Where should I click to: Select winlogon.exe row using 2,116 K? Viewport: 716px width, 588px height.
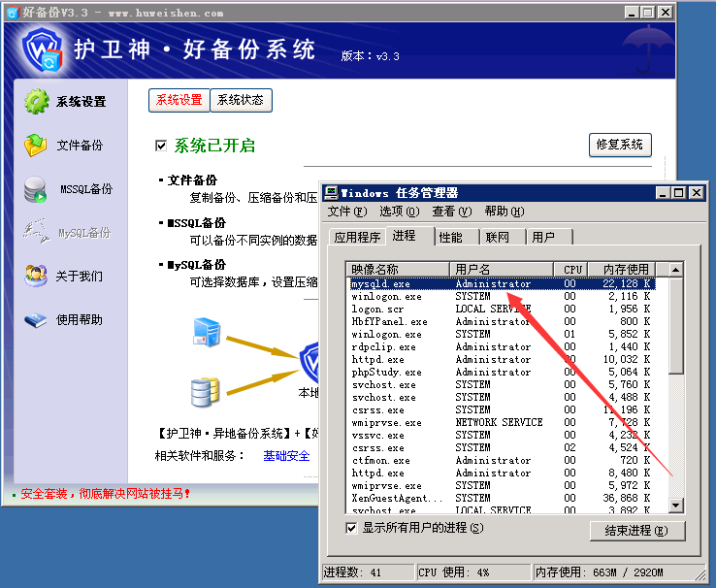pyautogui.click(x=502, y=296)
